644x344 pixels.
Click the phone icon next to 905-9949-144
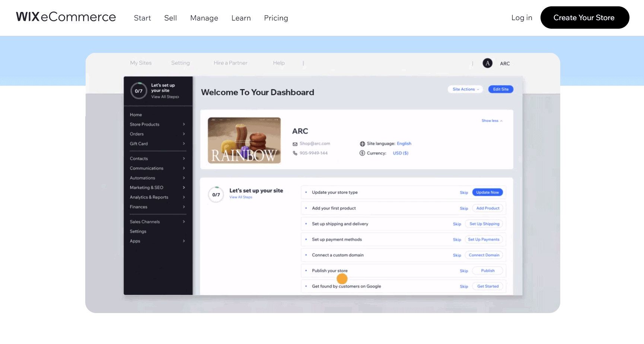(295, 153)
